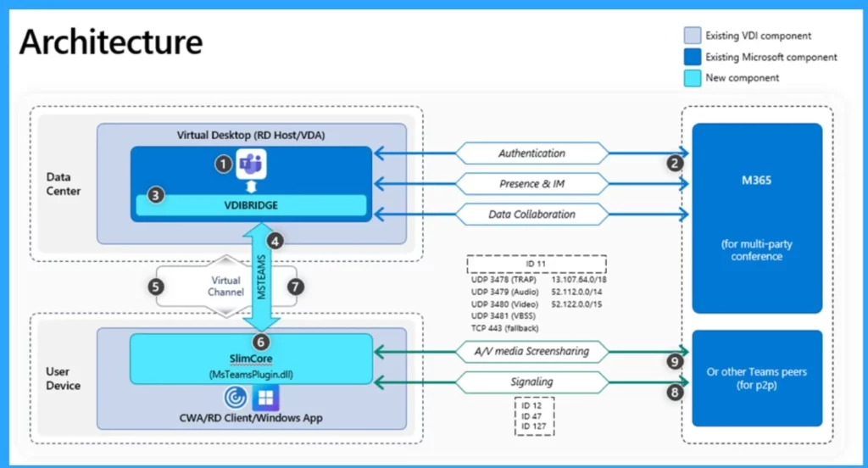The width and height of the screenshot is (868, 468).
Task: Click the 'Virtual Channel' label
Action: click(x=225, y=287)
